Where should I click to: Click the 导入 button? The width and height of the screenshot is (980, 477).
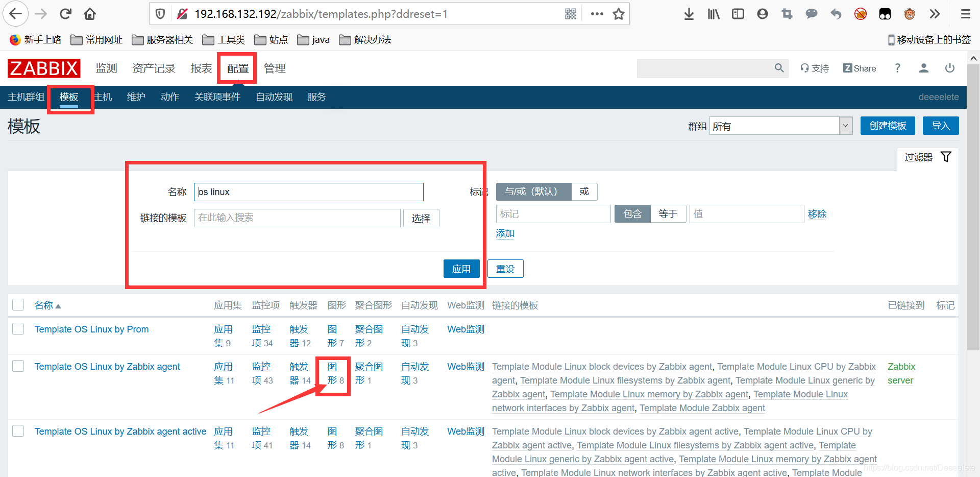click(941, 126)
